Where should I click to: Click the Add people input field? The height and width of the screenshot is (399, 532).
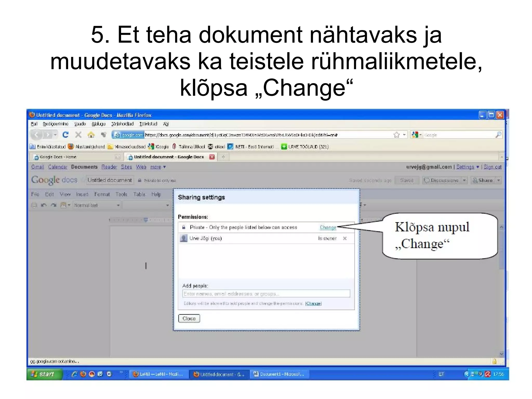[x=266, y=294]
